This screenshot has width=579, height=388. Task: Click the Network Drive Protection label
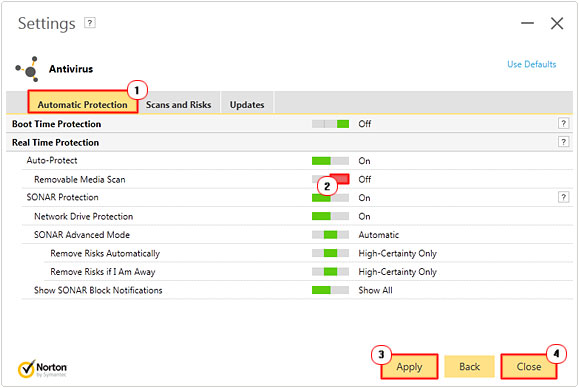83,216
